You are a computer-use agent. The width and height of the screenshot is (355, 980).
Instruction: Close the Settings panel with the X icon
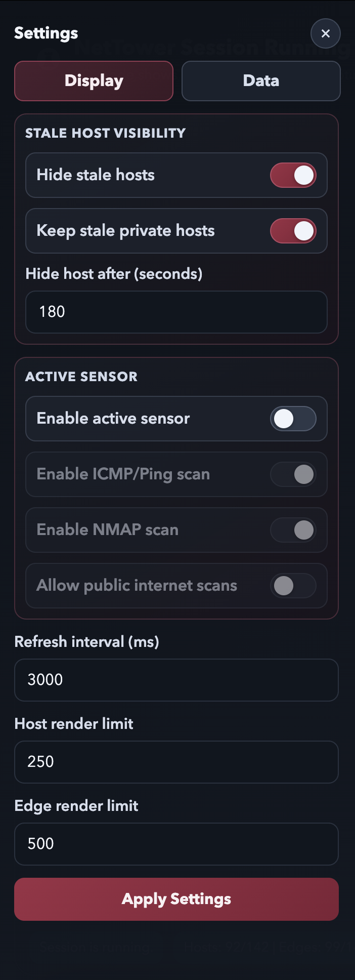pos(325,33)
